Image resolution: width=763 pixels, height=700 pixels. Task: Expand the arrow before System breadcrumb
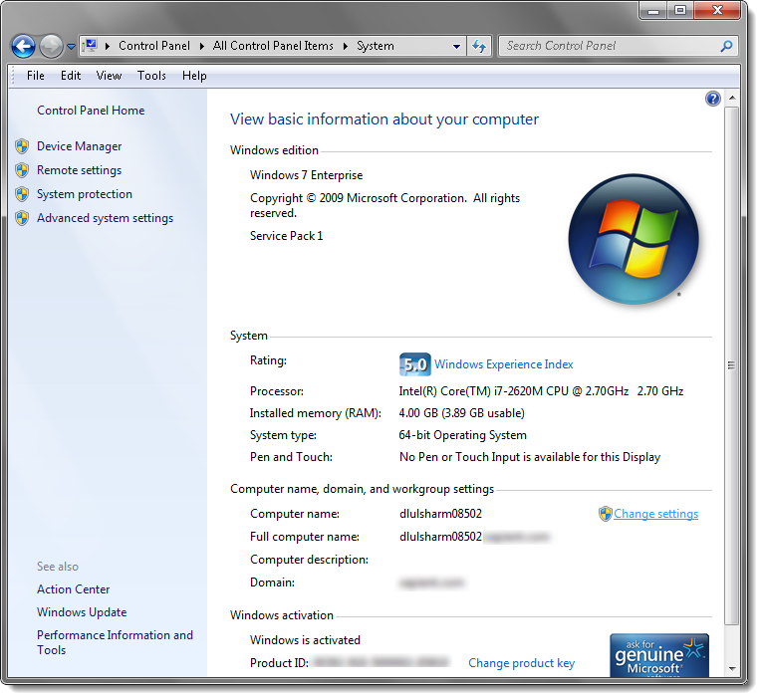click(346, 47)
